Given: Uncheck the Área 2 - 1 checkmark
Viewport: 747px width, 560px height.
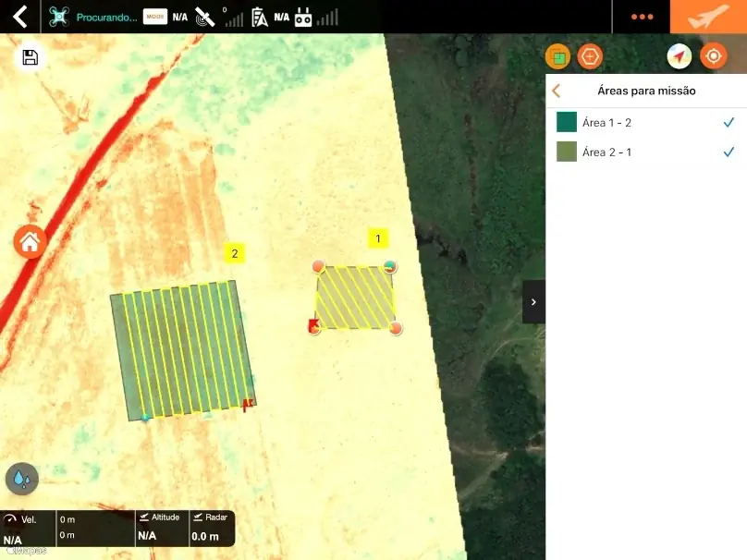Looking at the screenshot, I should click(729, 152).
